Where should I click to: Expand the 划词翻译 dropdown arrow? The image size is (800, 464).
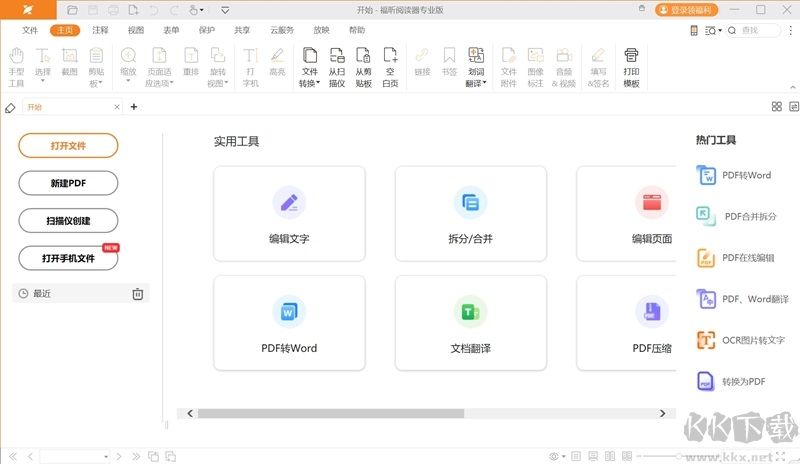click(x=485, y=84)
